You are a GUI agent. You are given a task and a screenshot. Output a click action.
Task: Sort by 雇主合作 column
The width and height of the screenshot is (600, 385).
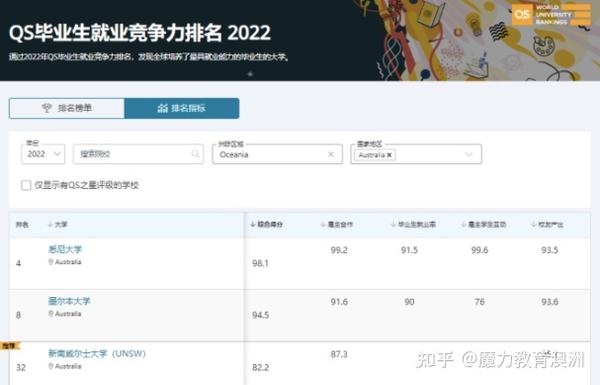[x=336, y=224]
